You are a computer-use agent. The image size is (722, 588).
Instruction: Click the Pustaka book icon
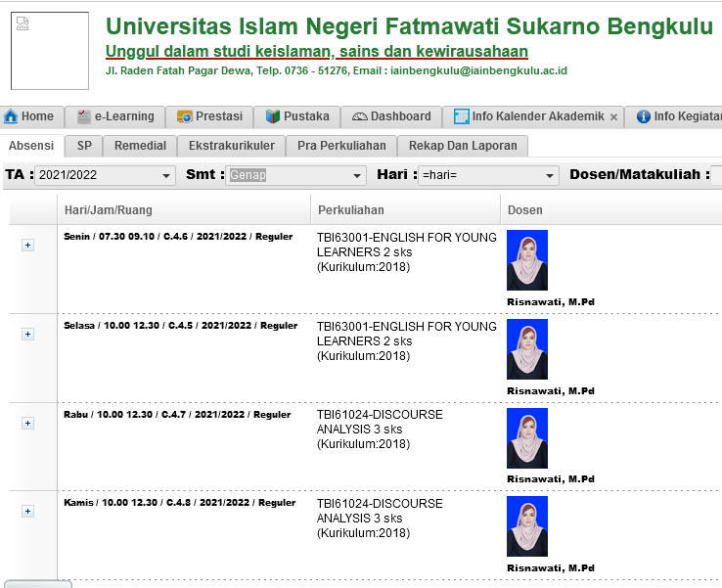coord(273,116)
